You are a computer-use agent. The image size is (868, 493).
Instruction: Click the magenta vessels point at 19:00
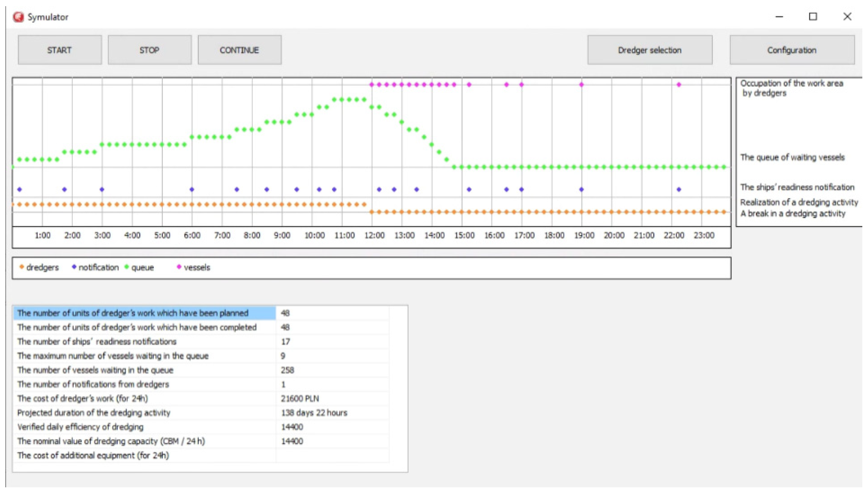pos(582,85)
